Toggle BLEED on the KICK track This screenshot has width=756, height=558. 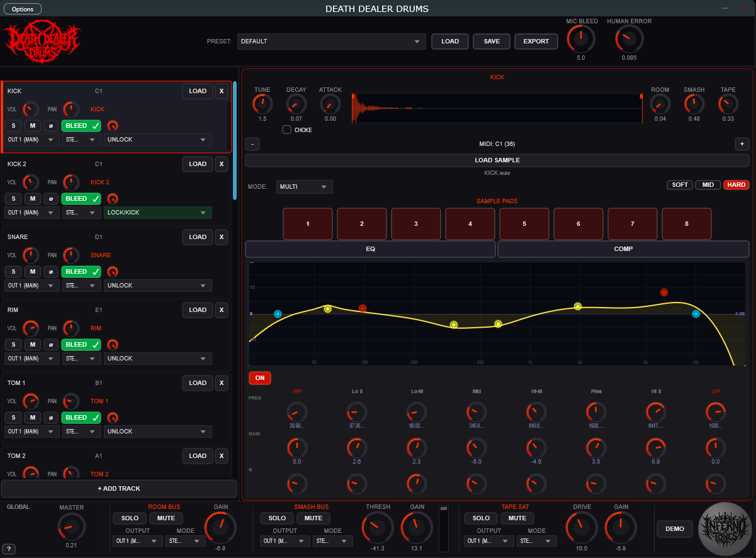tap(81, 126)
